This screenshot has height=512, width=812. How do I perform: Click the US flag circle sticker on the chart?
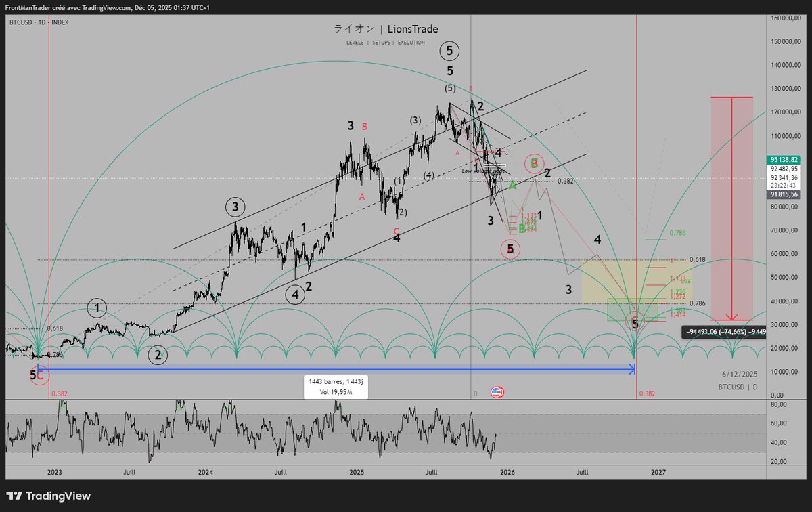pyautogui.click(x=498, y=391)
